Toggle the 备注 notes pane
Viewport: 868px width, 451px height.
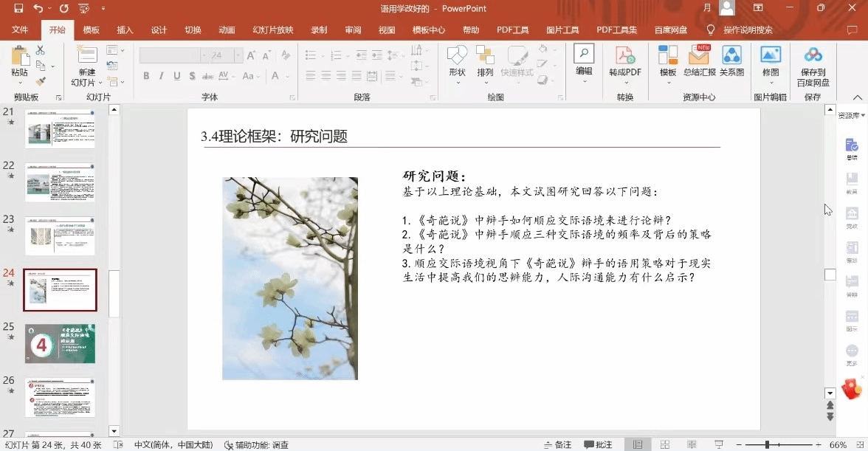(557, 445)
